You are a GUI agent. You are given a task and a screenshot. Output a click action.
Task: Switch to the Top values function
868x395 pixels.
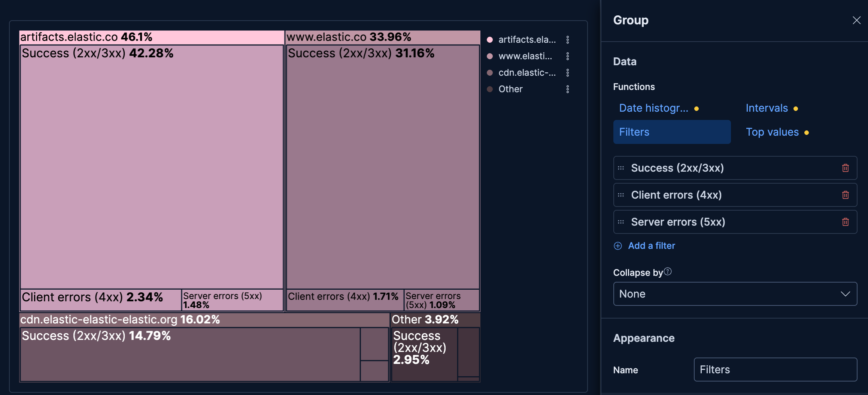click(772, 132)
